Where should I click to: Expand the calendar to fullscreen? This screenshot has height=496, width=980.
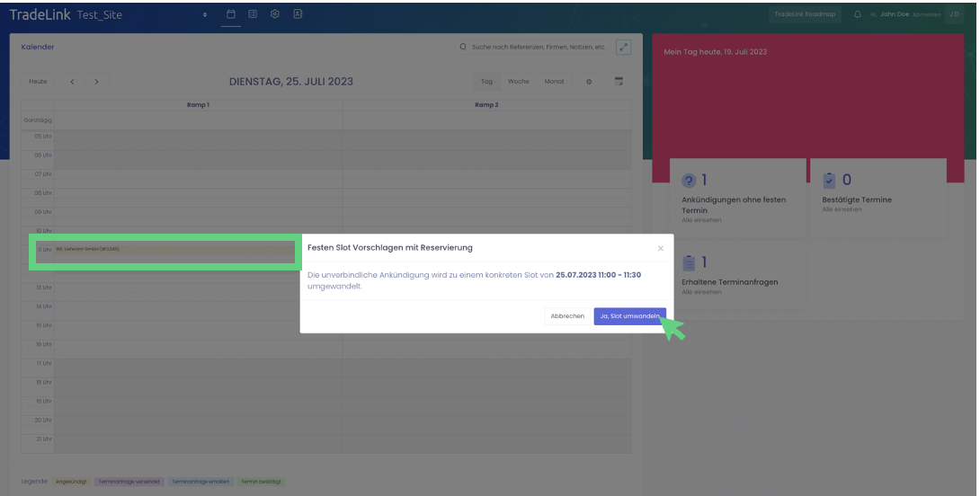[x=623, y=48]
